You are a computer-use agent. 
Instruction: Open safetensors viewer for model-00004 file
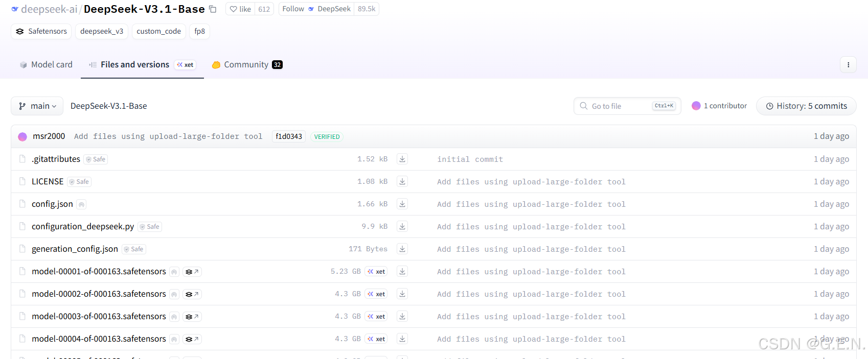pos(192,339)
